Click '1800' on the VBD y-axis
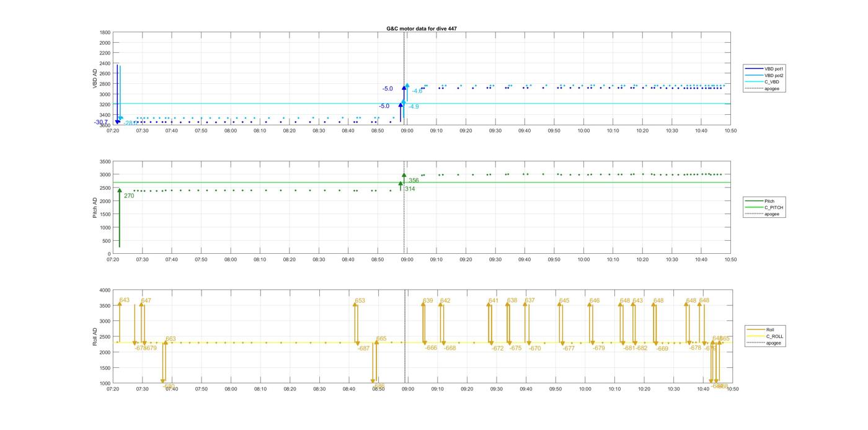This screenshot has height=430, width=868. [x=105, y=32]
